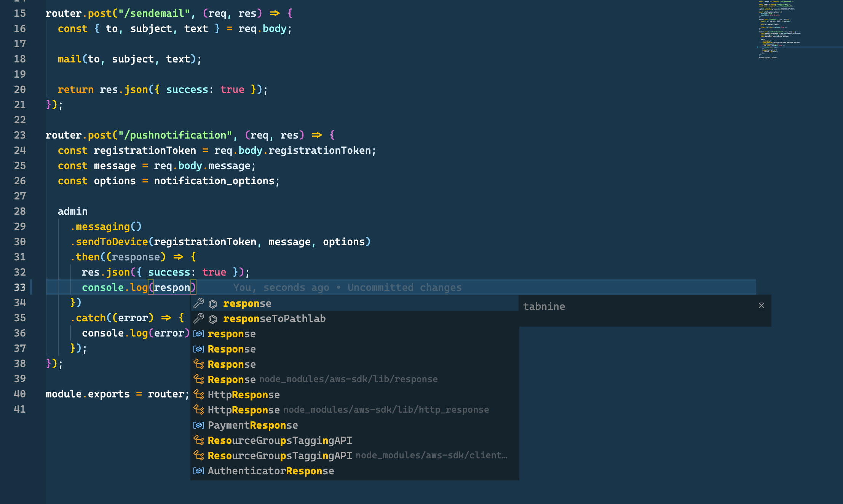
Task: Choose responseToPathlab from the autocomplete list
Action: [274, 319]
